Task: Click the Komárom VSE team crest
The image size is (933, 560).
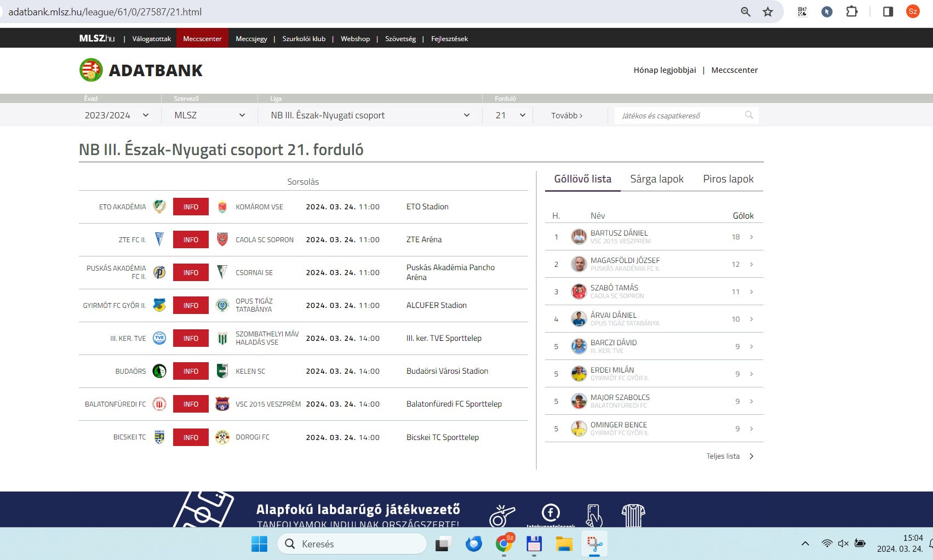Action: [x=222, y=207]
